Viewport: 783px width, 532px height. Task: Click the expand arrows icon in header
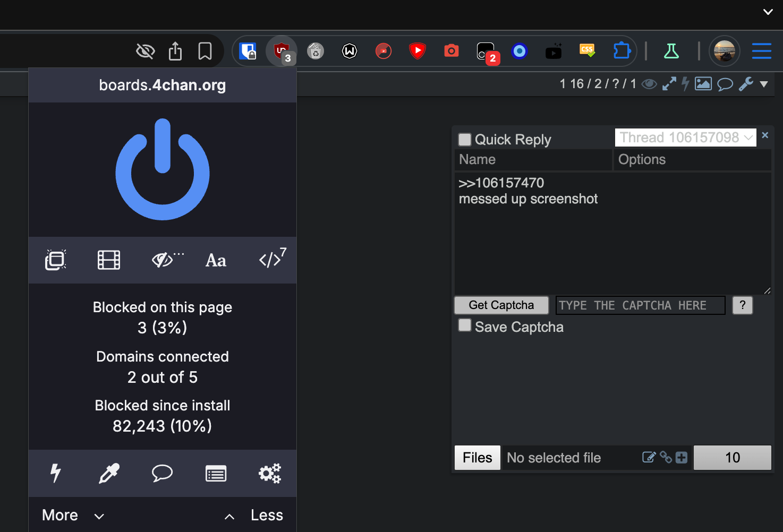click(x=669, y=84)
